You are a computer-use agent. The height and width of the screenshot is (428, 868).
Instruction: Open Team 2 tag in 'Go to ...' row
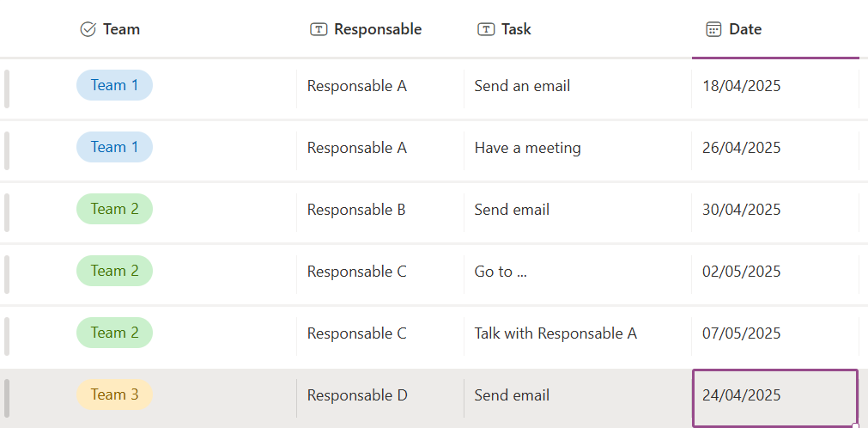click(x=114, y=272)
